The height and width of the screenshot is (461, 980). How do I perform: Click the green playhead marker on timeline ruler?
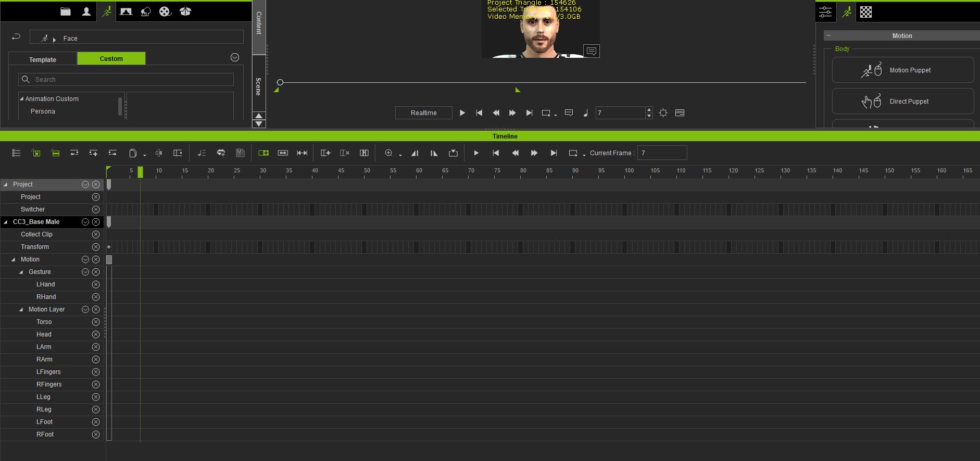point(140,172)
